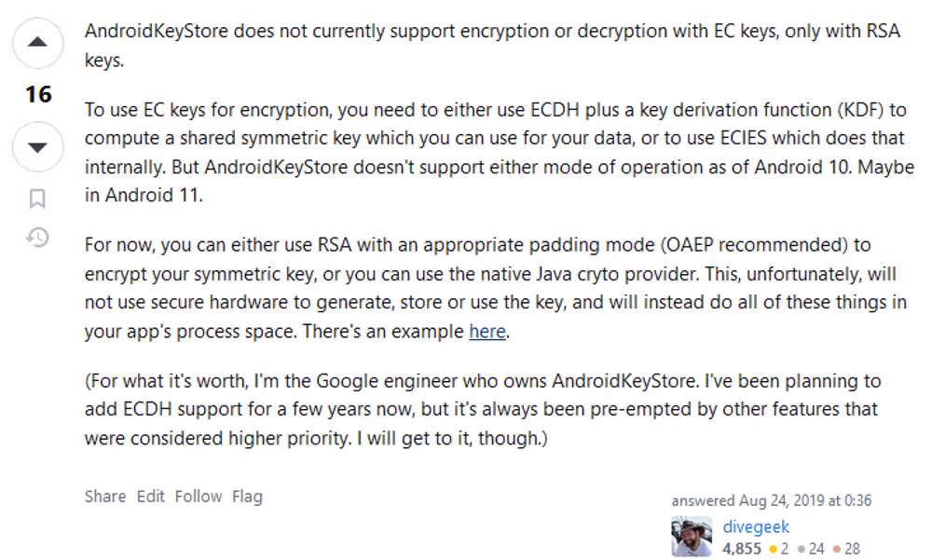Open the "here" example link

487,331
